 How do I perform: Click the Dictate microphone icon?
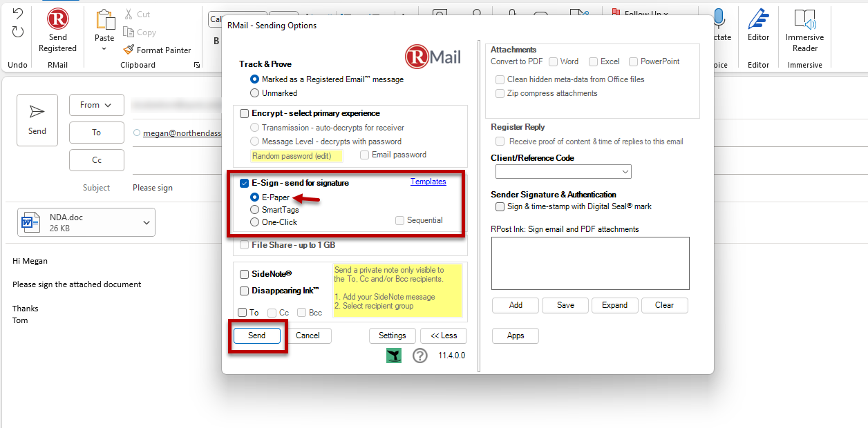point(719,19)
